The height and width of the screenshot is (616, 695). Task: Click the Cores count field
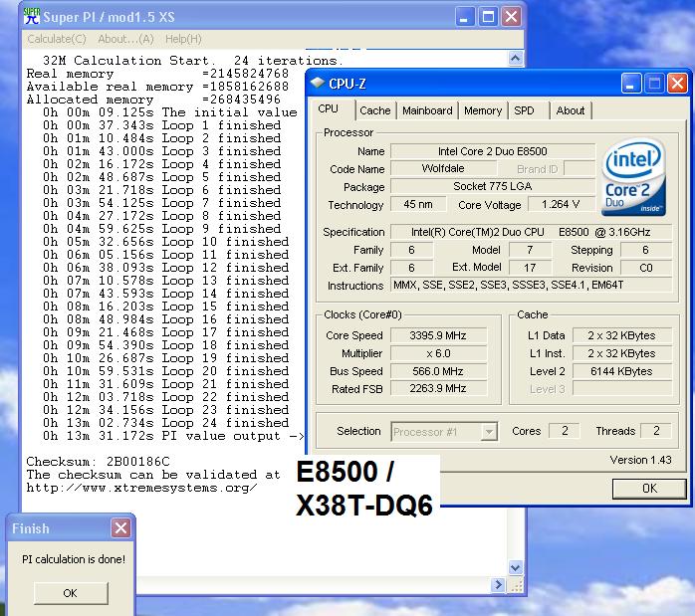click(x=565, y=431)
